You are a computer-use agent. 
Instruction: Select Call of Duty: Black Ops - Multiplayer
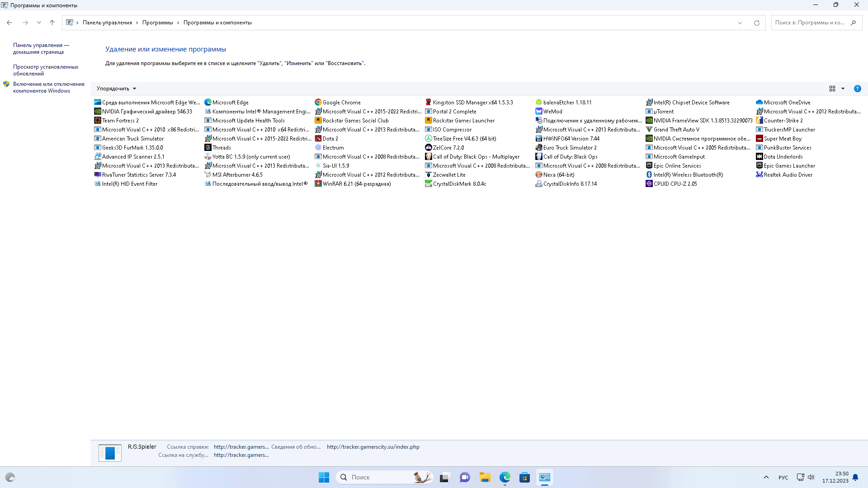pos(472,157)
